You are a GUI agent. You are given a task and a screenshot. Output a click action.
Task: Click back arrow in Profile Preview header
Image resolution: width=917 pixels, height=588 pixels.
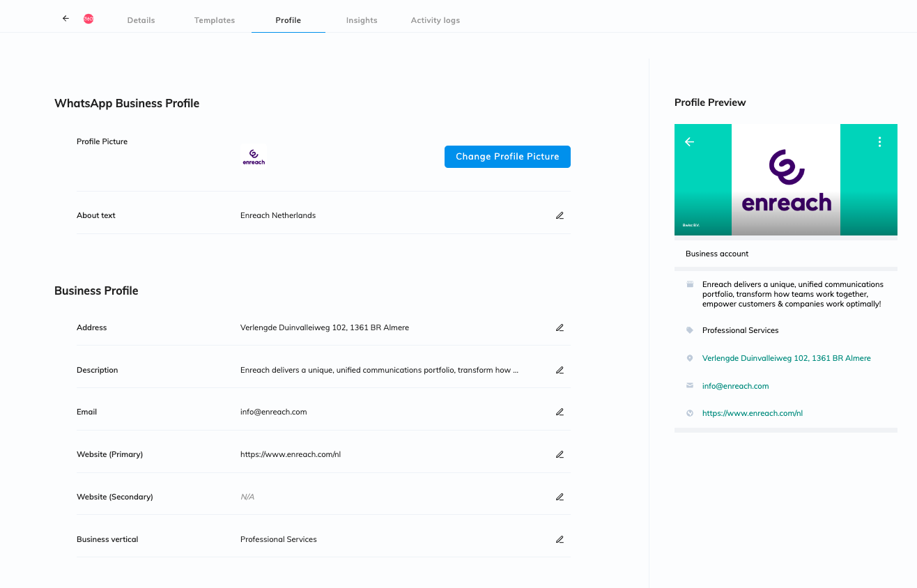[689, 142]
